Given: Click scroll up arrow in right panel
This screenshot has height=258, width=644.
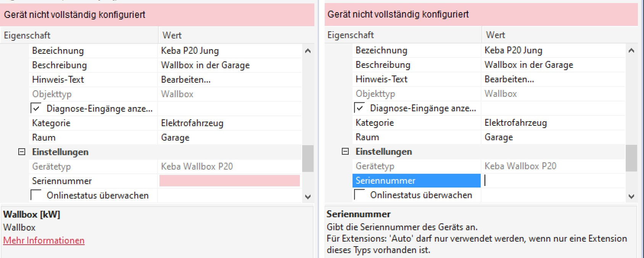Looking at the screenshot, I should click(631, 50).
